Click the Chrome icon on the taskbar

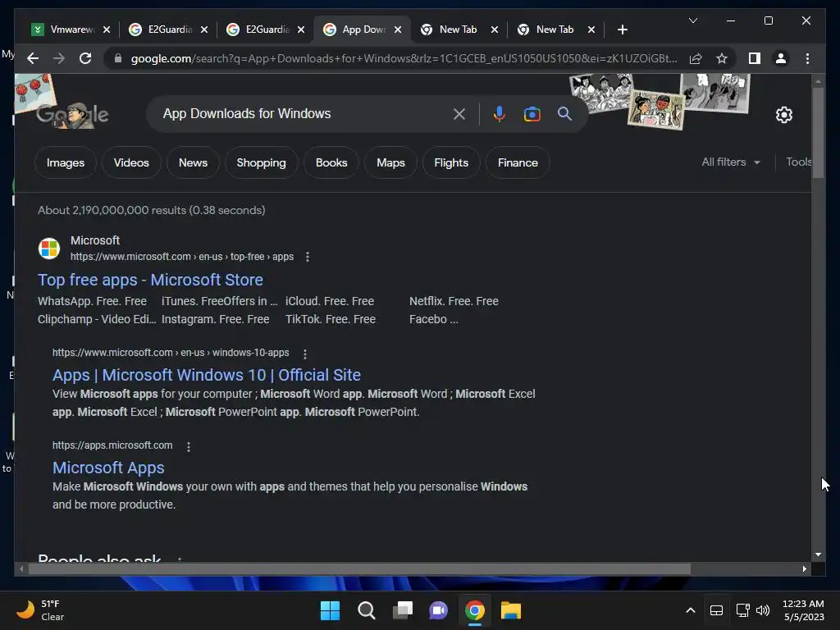point(475,610)
